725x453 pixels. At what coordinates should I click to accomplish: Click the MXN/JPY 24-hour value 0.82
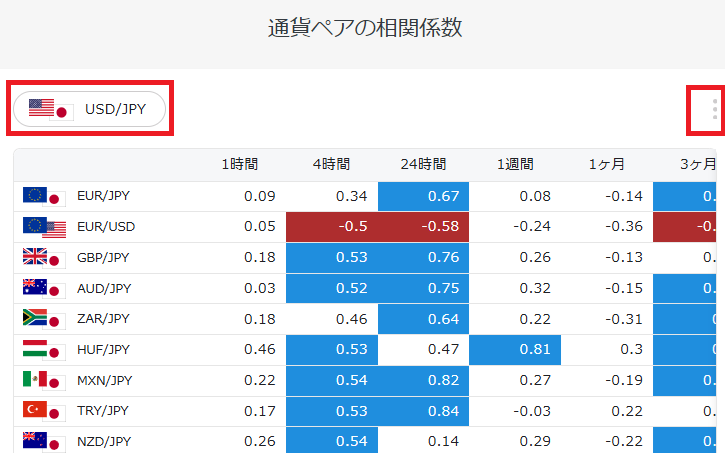point(424,380)
